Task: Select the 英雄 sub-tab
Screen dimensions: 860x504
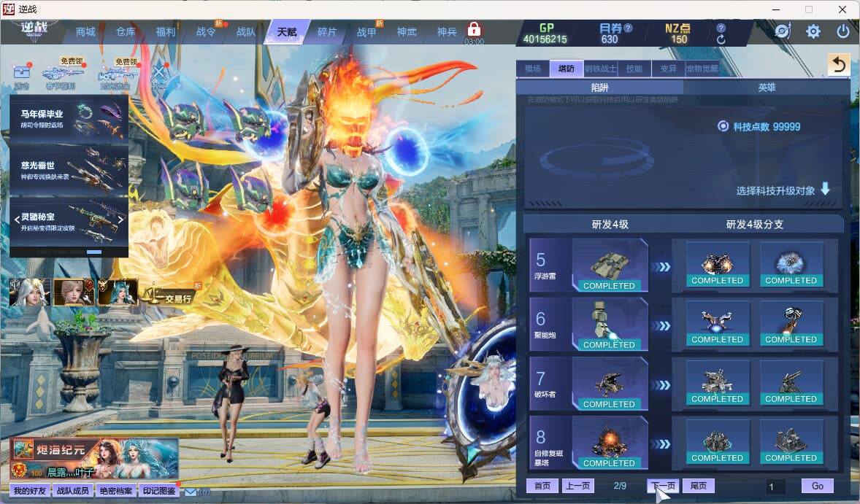Action: [767, 87]
